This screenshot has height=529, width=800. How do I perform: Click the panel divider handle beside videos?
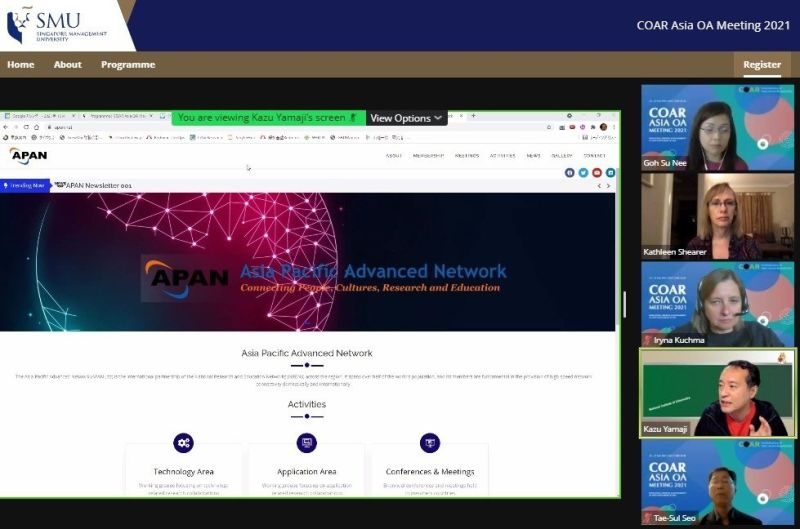(625, 305)
